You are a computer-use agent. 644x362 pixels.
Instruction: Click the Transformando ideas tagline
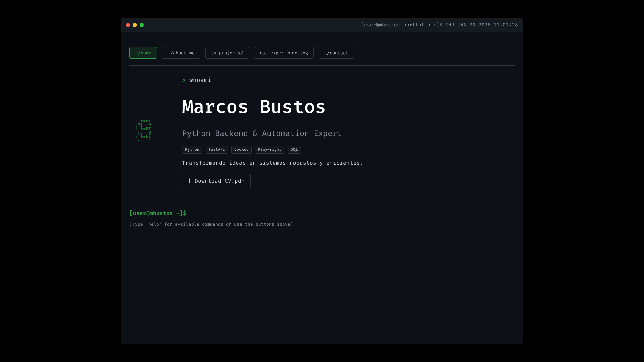click(273, 163)
